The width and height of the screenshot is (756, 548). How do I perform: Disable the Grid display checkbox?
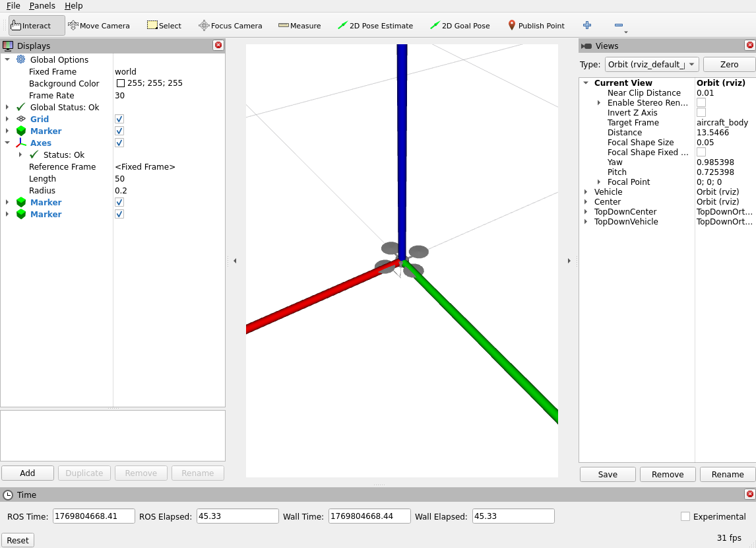point(119,119)
